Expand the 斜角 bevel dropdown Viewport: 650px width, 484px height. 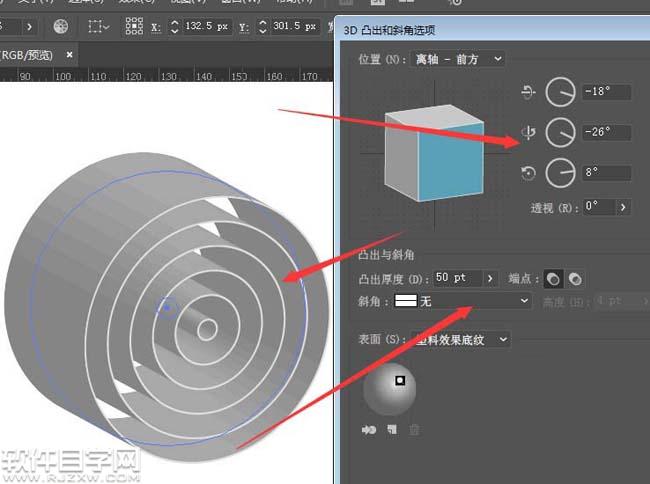pyautogui.click(x=524, y=300)
